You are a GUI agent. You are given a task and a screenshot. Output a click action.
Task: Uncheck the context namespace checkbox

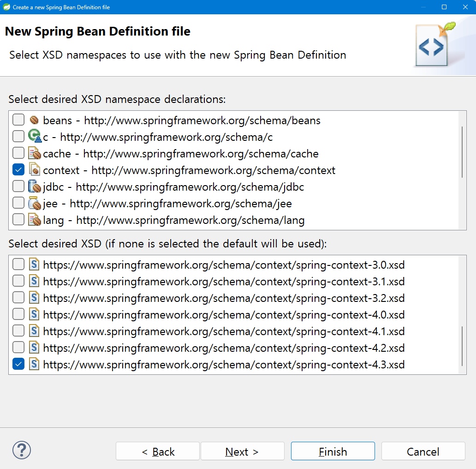coord(18,170)
